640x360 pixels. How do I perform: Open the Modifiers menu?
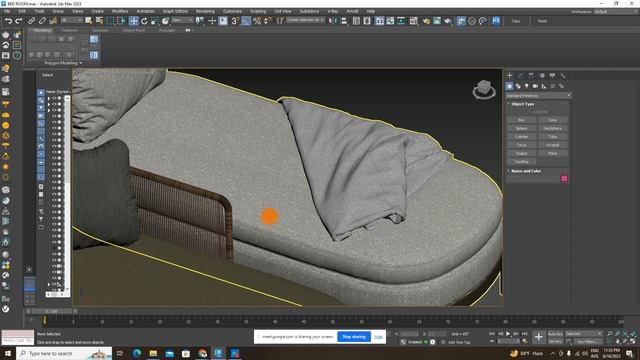coord(120,11)
